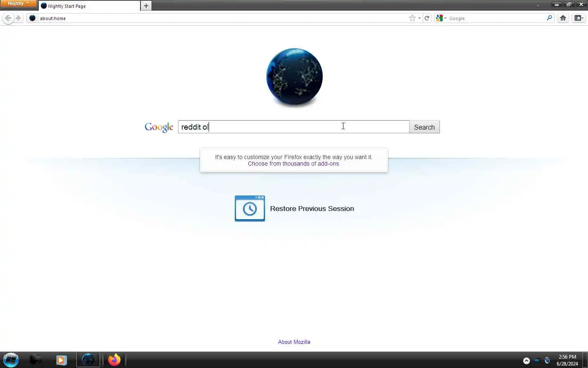Go to the Home page

pyautogui.click(x=563, y=18)
